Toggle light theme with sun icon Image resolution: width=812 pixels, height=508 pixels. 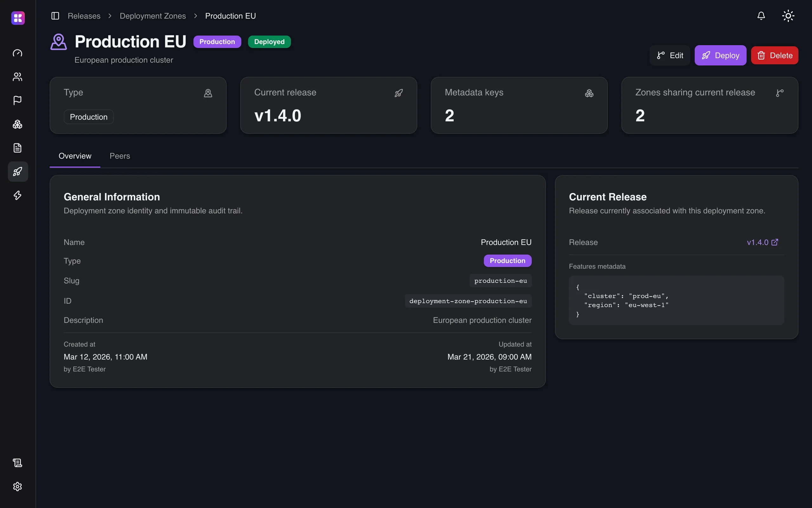tap(788, 16)
